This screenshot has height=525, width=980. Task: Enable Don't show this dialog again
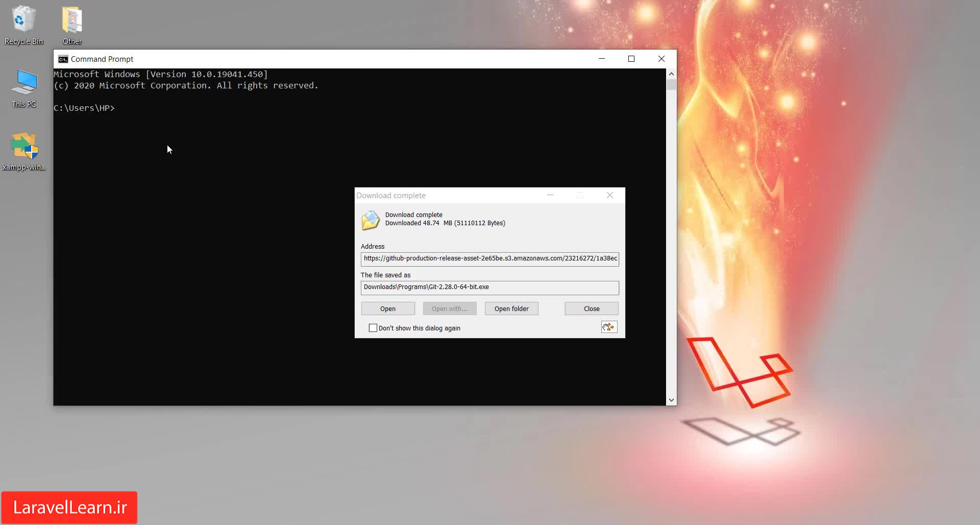pos(373,328)
